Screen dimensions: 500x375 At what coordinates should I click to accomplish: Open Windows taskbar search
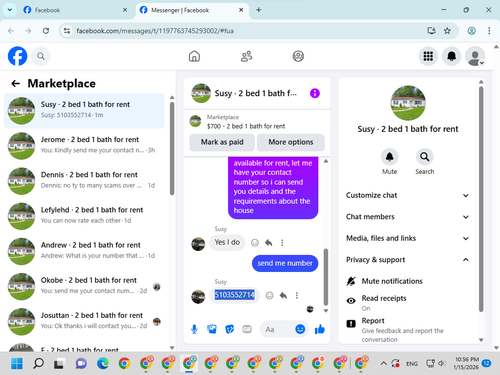(38, 363)
